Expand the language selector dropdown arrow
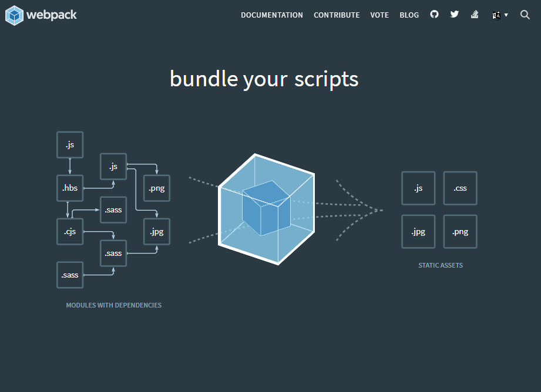Screen dimensions: 541x392 (x=506, y=15)
